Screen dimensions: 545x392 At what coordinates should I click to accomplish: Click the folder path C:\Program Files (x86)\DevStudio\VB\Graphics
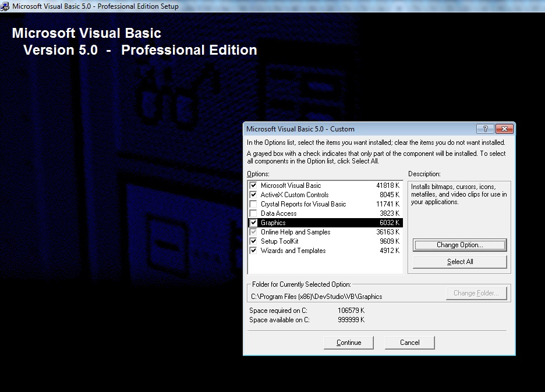317,297
